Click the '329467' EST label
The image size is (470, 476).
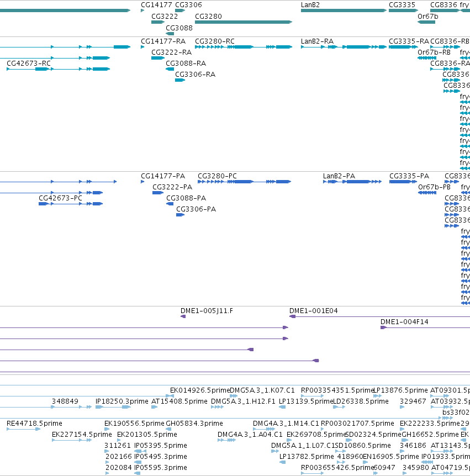413,401
